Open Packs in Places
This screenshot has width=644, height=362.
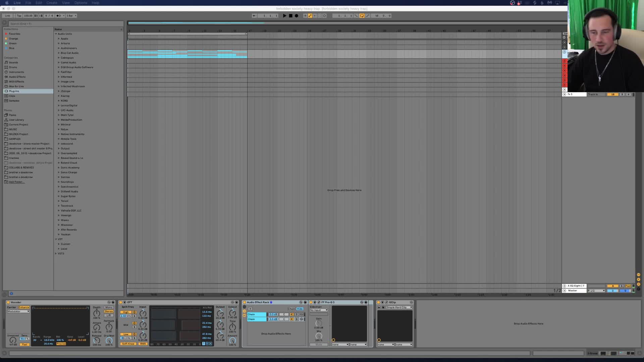pos(12,115)
